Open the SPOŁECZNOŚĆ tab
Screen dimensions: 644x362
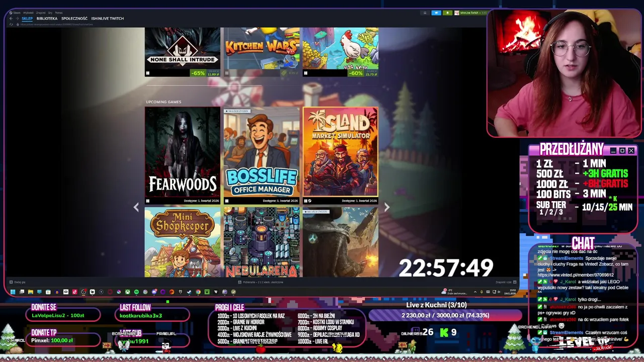click(x=74, y=19)
